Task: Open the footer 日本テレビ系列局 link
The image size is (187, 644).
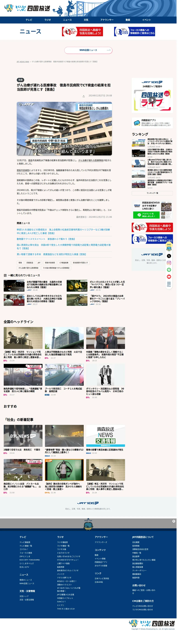Action: click(x=102, y=579)
